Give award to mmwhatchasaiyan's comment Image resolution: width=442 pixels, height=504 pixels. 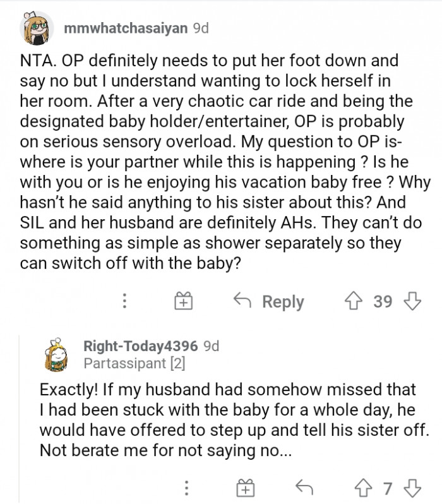tap(183, 302)
